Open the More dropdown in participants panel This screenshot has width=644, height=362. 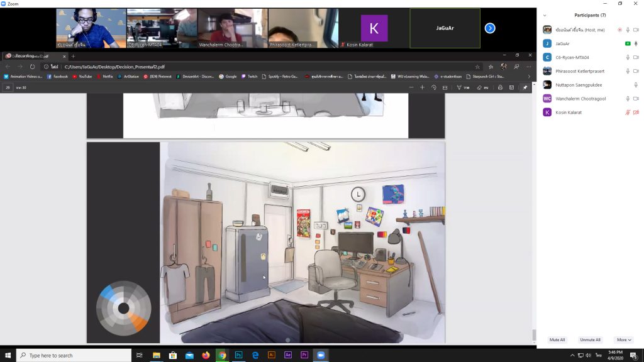pos(624,340)
